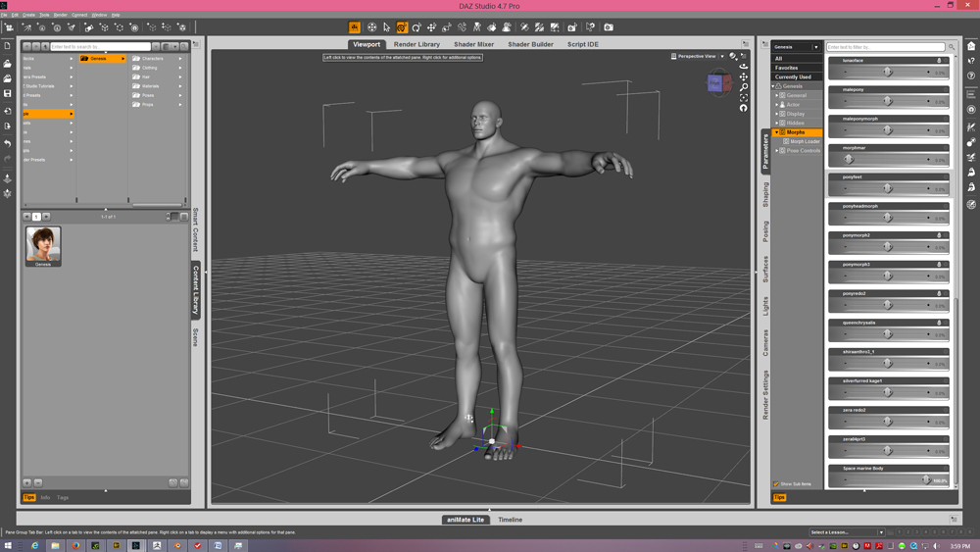Select the Universal tool in top toolbar
This screenshot has width=980, height=552.
tap(402, 27)
